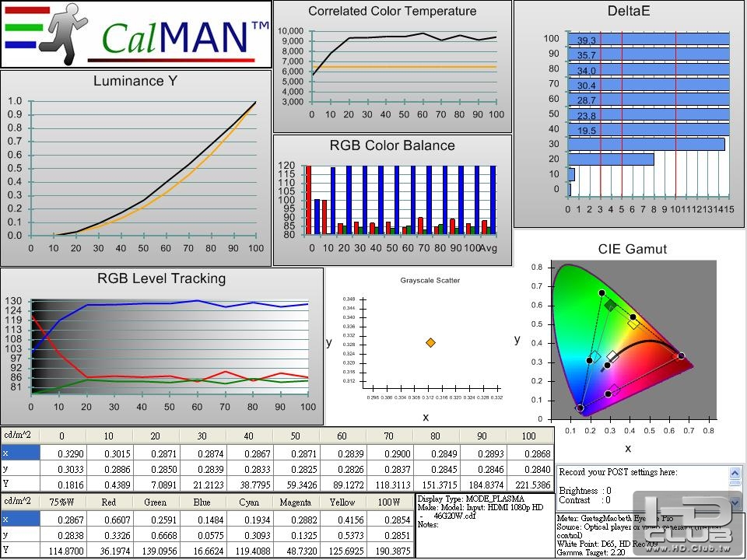This screenshot has height=560, width=747.
Task: Click the DeltaE bar labeled 23.8
Action: pos(648,115)
